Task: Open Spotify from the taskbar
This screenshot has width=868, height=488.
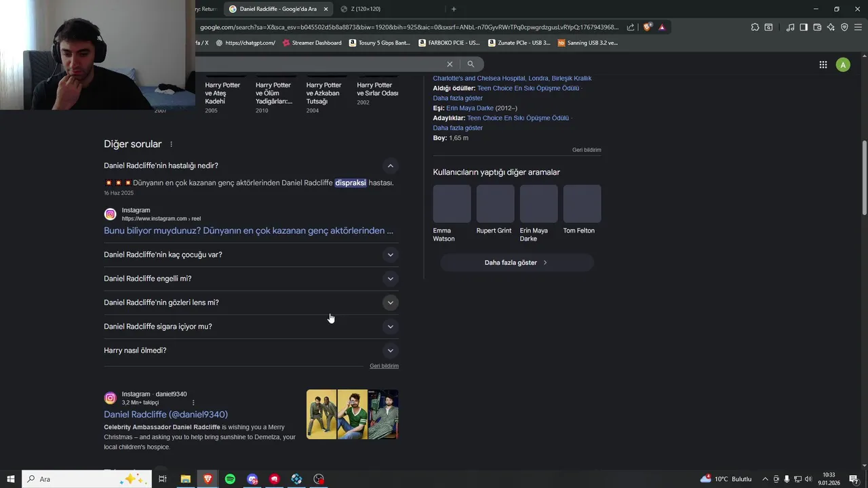Action: (x=230, y=479)
